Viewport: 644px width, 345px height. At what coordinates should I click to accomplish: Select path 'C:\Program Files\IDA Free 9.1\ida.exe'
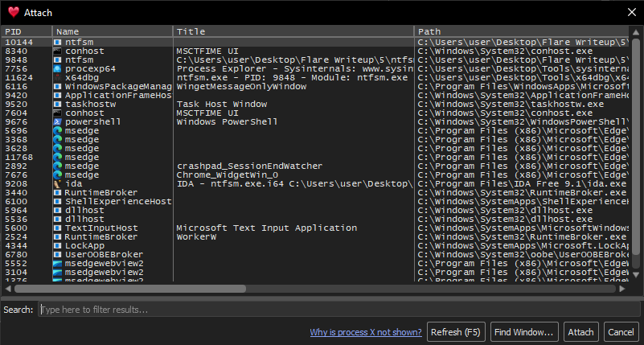click(522, 184)
